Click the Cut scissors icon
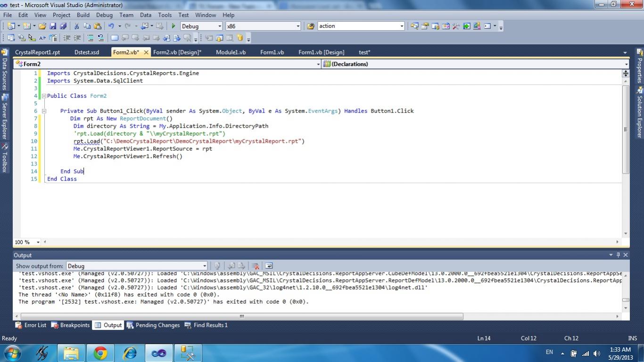The image size is (644, 362). (76, 26)
